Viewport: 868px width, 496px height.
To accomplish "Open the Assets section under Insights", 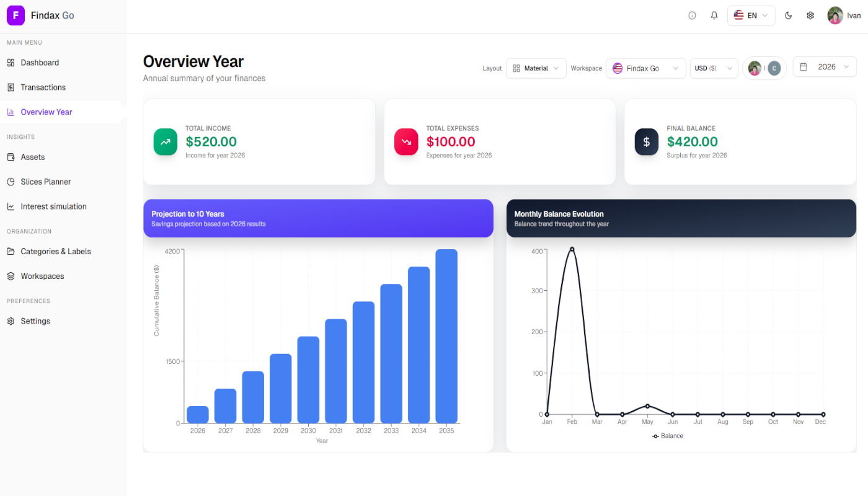I will (32, 157).
